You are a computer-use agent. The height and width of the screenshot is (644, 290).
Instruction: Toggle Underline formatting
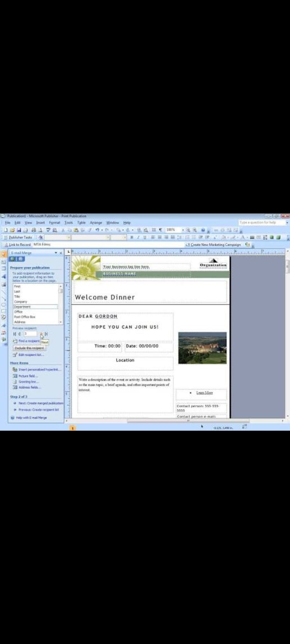coord(145,237)
